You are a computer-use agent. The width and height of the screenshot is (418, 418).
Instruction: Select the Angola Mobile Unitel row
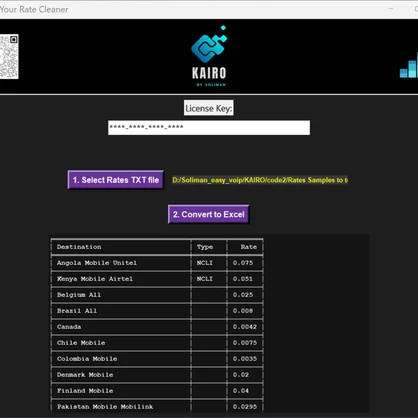tap(157, 263)
